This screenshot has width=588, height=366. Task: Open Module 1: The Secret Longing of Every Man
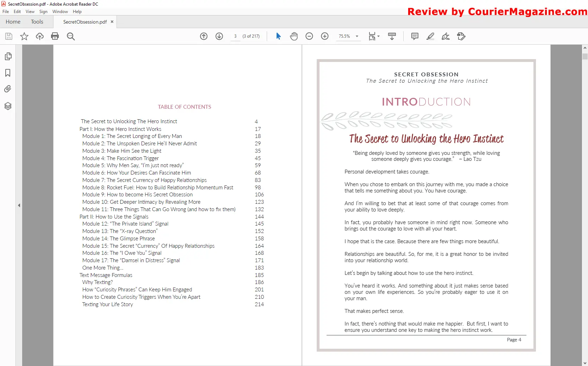(x=132, y=136)
